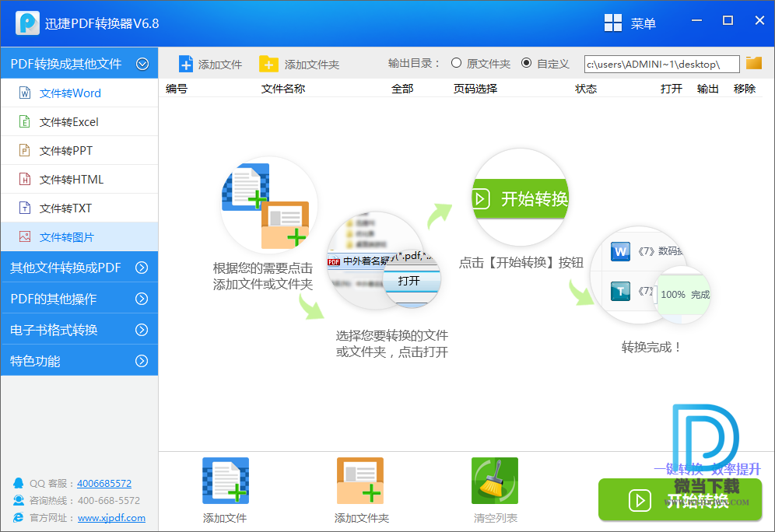Minimize the 迅捷PDF转换器 window

696,20
